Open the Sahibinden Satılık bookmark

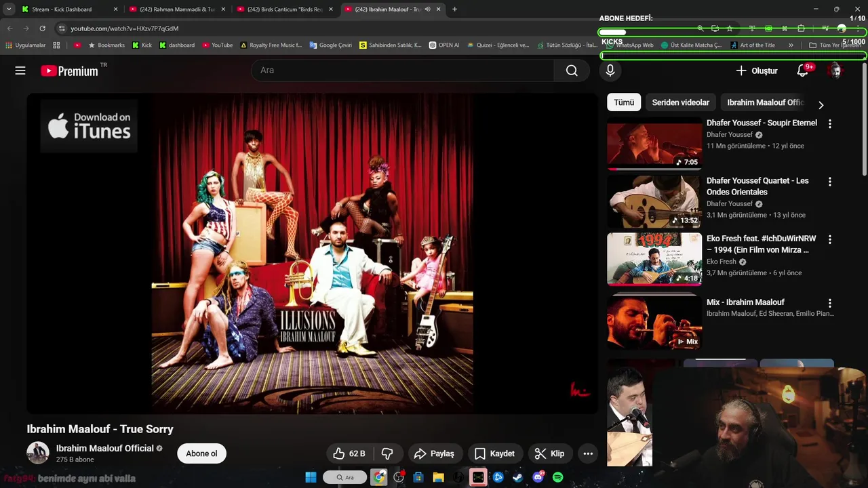(391, 45)
